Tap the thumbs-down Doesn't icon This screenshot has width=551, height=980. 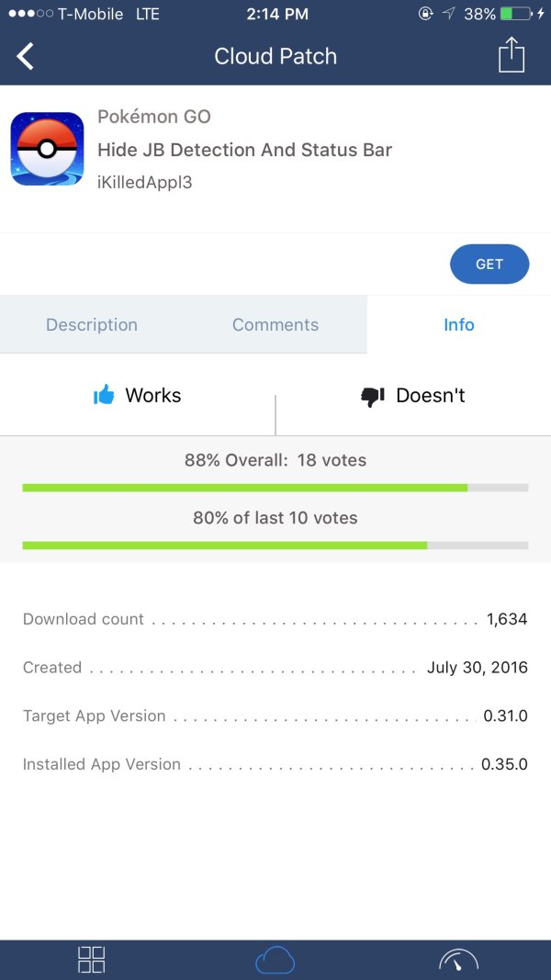372,397
